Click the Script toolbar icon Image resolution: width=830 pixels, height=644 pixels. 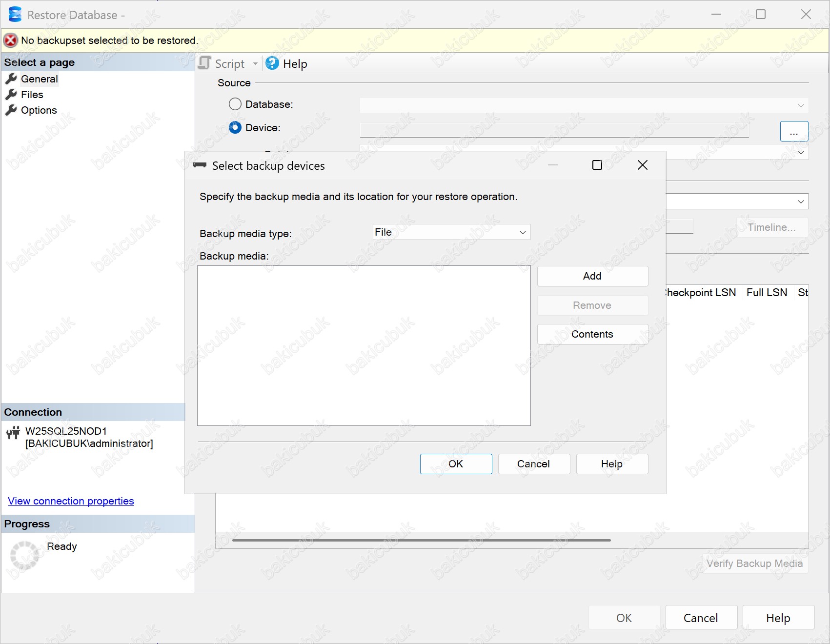pyautogui.click(x=205, y=63)
